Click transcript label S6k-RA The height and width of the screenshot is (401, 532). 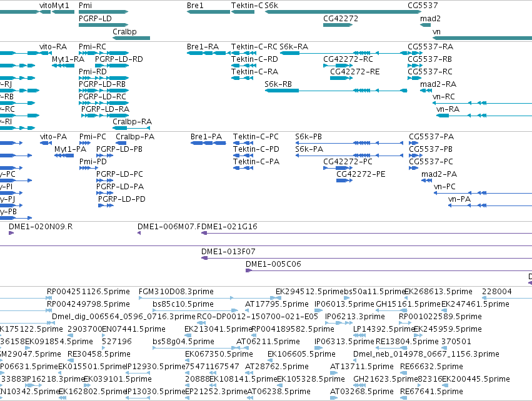294,46
